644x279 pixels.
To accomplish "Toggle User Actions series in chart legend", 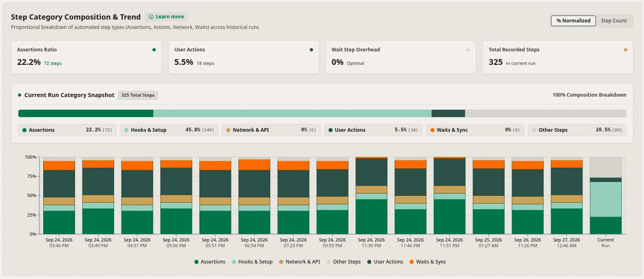I will (x=385, y=262).
